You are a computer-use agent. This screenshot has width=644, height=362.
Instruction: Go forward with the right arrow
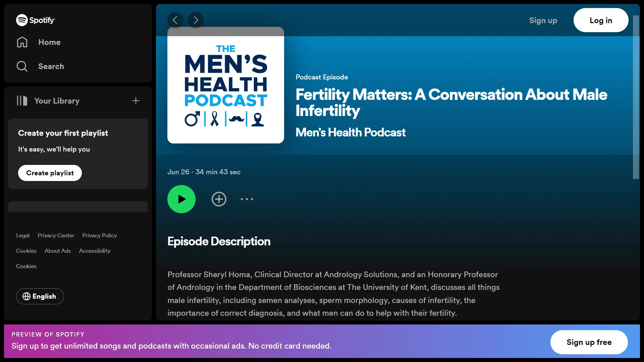[196, 20]
